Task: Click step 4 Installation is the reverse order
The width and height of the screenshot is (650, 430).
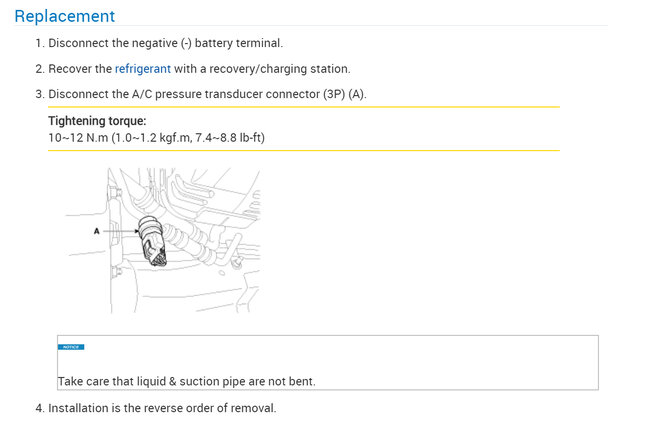Action: point(161,408)
